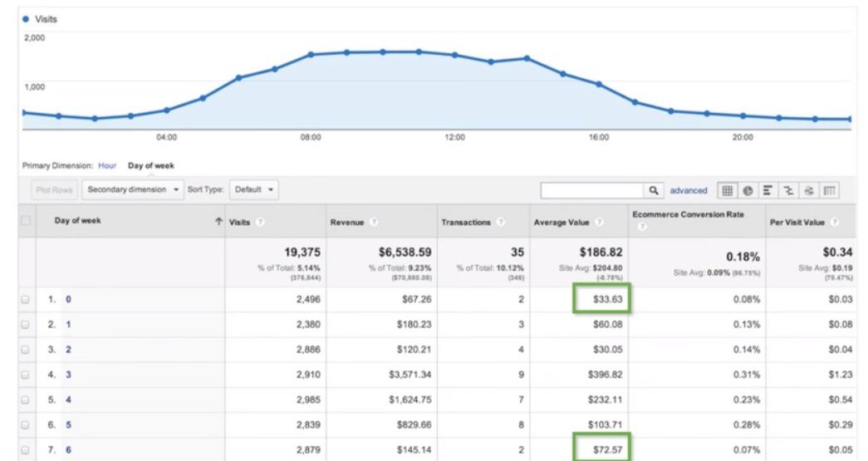Click inside the table search field
Screen dimensions: 868x461
click(591, 190)
